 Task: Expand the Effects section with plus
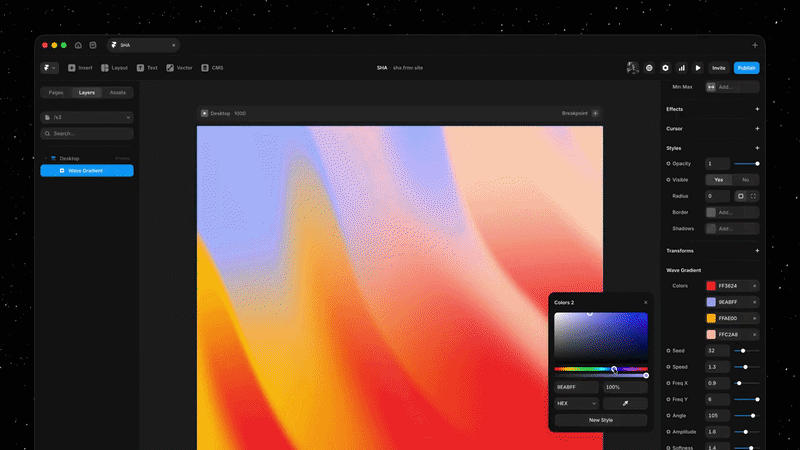coord(756,109)
